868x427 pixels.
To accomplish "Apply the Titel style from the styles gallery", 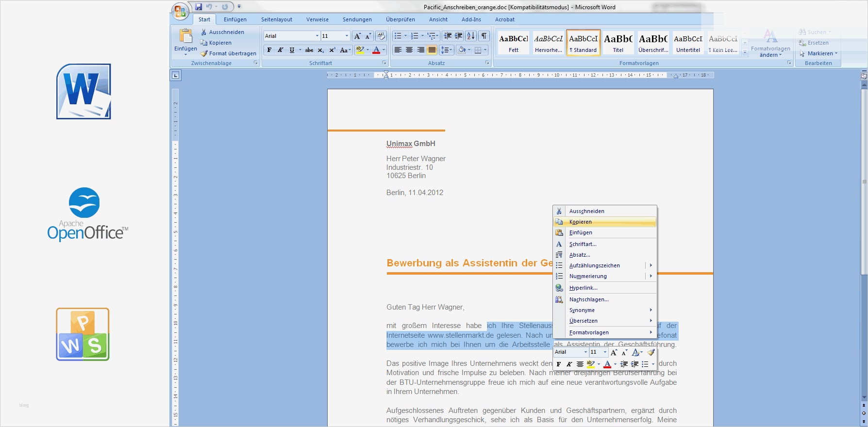I will [x=618, y=43].
